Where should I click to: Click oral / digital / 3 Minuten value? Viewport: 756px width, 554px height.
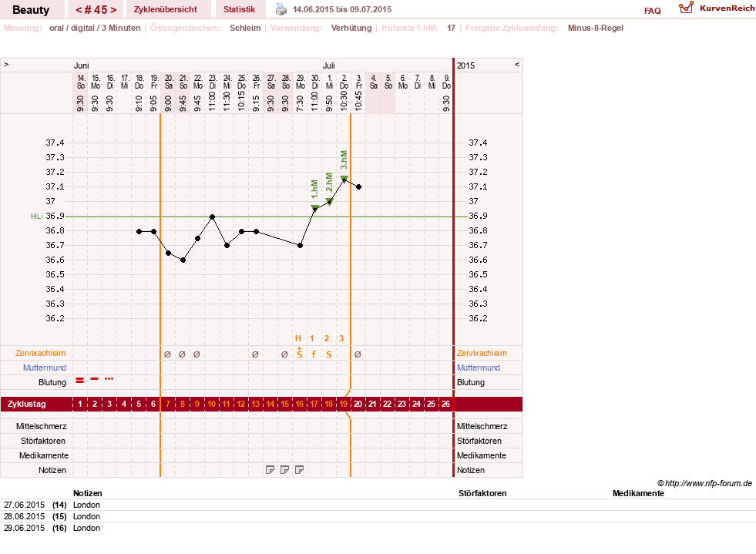95,28
